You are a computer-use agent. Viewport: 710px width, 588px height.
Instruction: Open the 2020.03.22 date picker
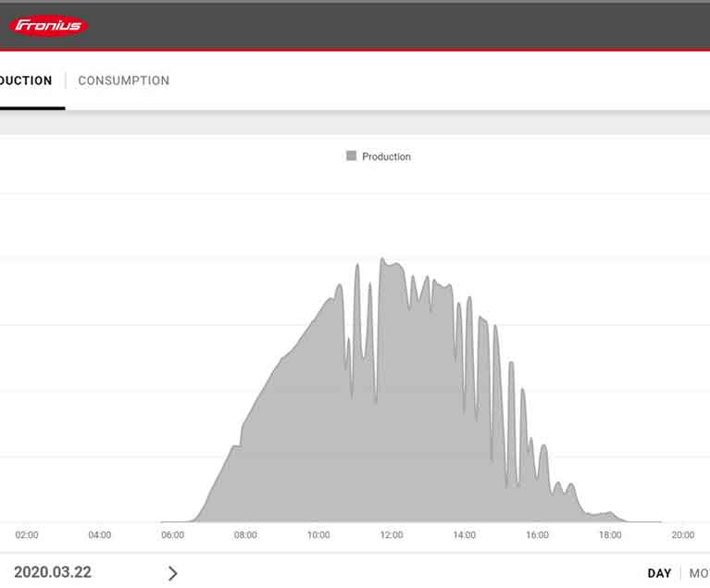tap(53, 572)
